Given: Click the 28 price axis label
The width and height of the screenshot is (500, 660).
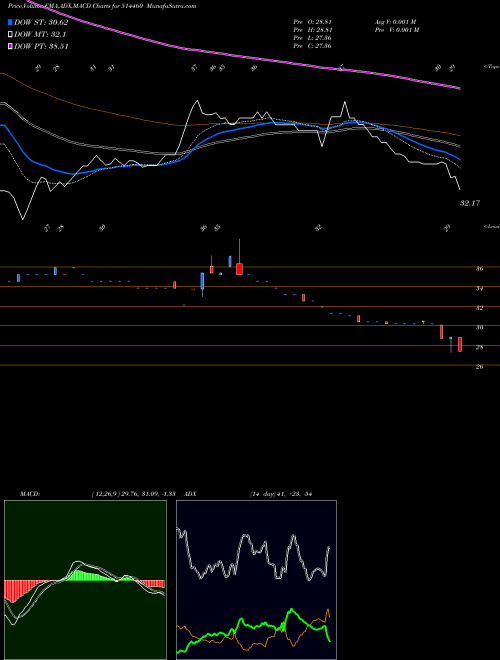Looking at the screenshot, I should pyautogui.click(x=479, y=347).
